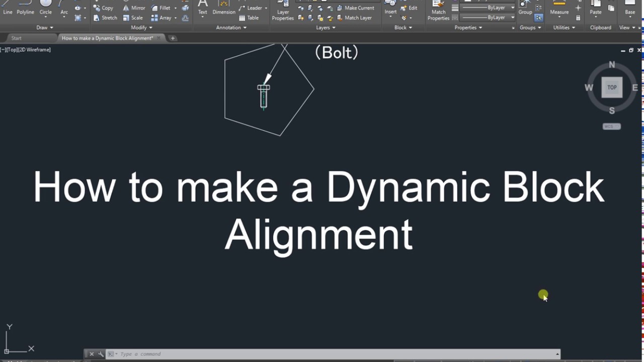Click the viewport minus control
Viewport: 644px width, 362px height.
point(3,50)
